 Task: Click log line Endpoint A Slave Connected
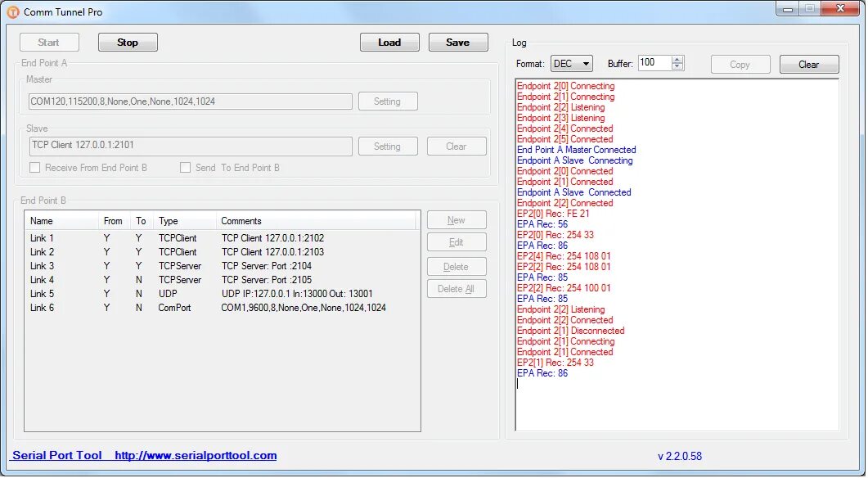[x=574, y=192]
